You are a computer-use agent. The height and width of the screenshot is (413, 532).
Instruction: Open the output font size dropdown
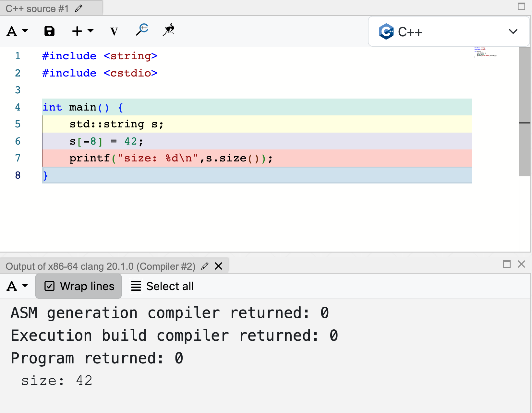click(x=17, y=286)
